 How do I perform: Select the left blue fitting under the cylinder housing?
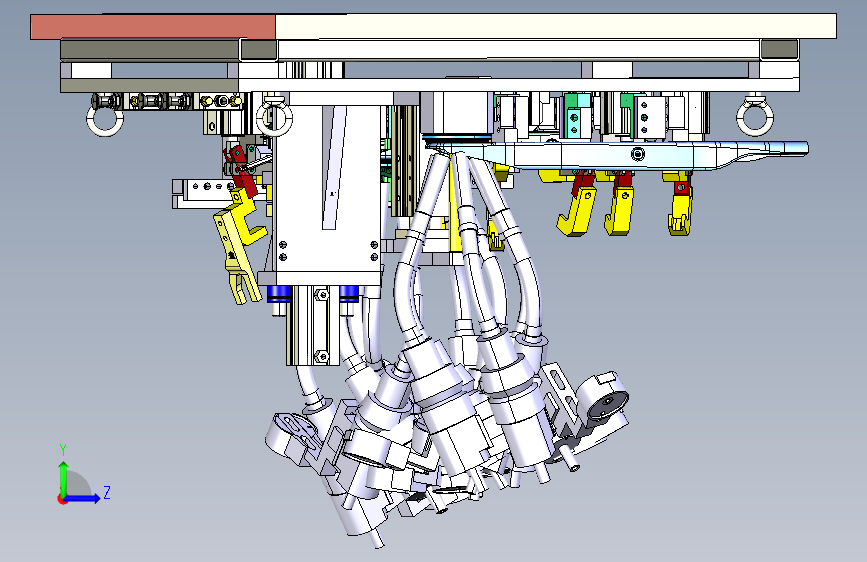[279, 294]
